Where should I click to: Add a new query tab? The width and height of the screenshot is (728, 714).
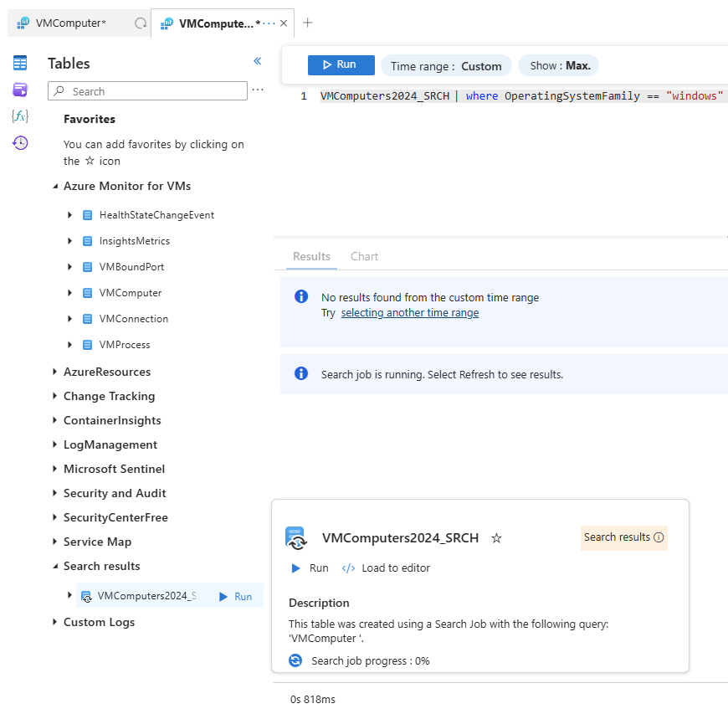[x=307, y=23]
